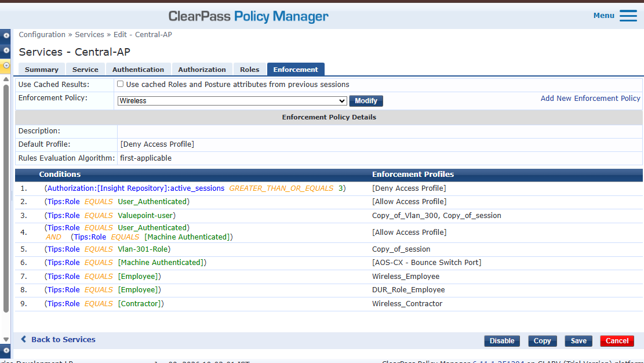Switch to the Authentication tab
The image size is (644, 363).
[138, 70]
